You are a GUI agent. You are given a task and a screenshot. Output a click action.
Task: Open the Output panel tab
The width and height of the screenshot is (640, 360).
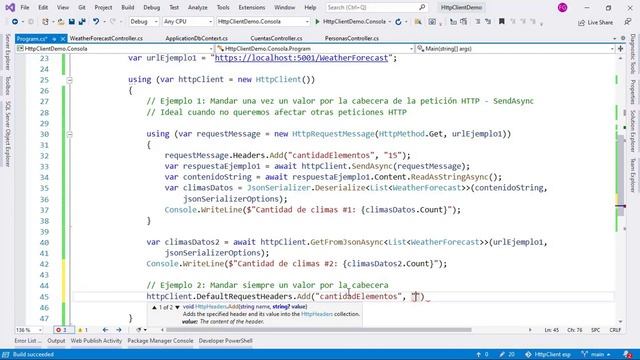click(x=56, y=341)
